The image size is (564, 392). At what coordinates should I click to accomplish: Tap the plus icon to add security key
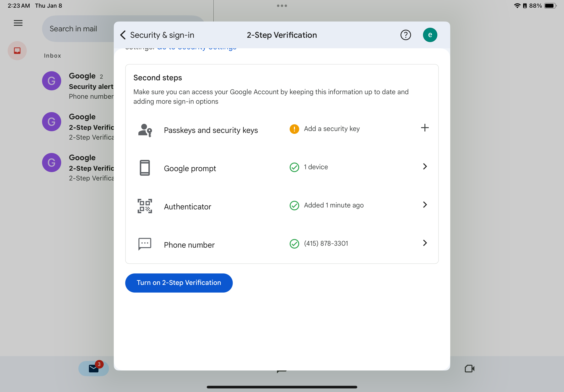pyautogui.click(x=425, y=128)
